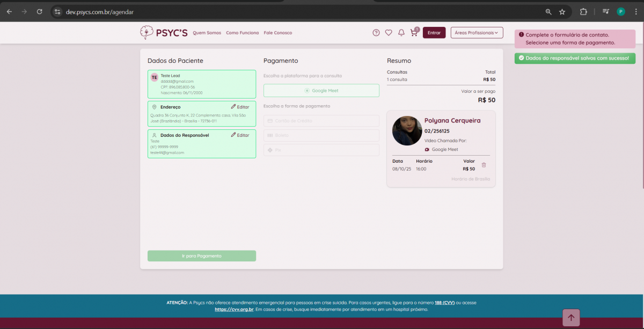Click the Entrar button
Screen dimensions: 644x329
pyautogui.click(x=434, y=33)
